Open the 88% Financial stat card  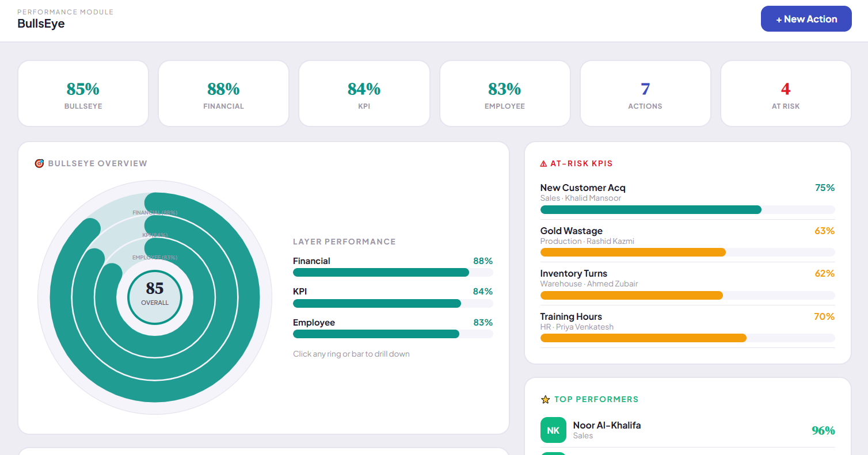point(224,94)
